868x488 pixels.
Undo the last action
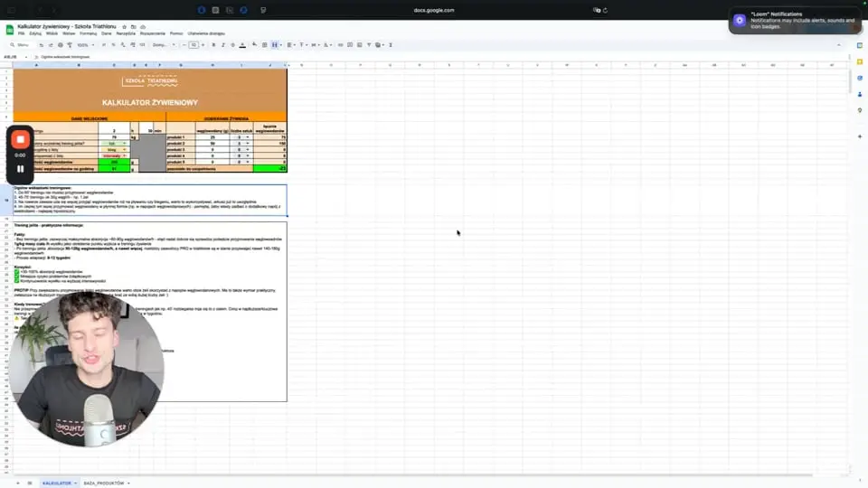41,45
